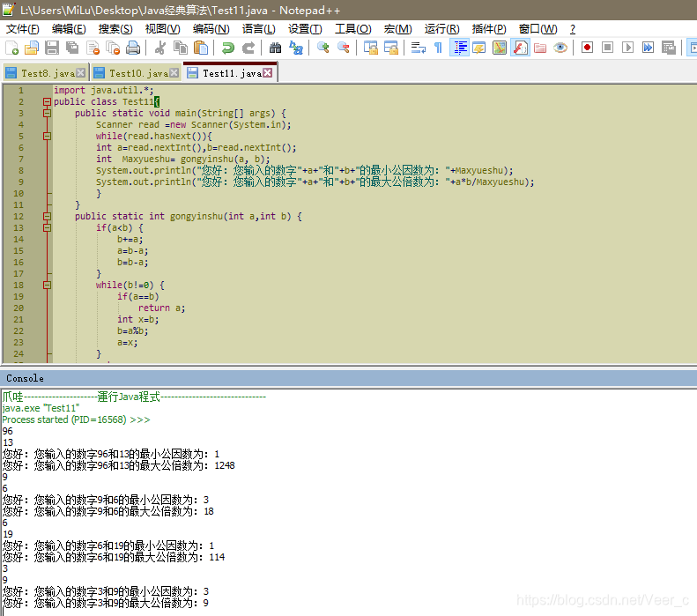The image size is (697, 616).
Task: Toggle Folder as Workspace panel
Action: pyautogui.click(x=540, y=48)
